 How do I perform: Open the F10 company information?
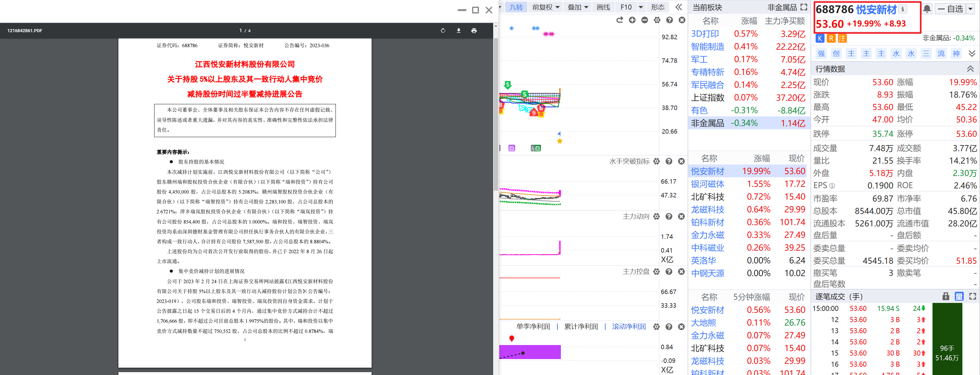[626, 7]
